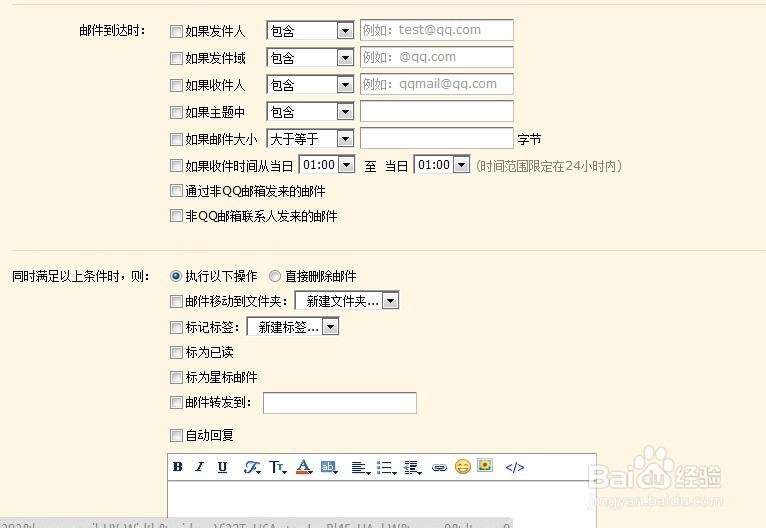Toggle italic in auto-reply editor
This screenshot has width=766, height=528.
pyautogui.click(x=199, y=467)
